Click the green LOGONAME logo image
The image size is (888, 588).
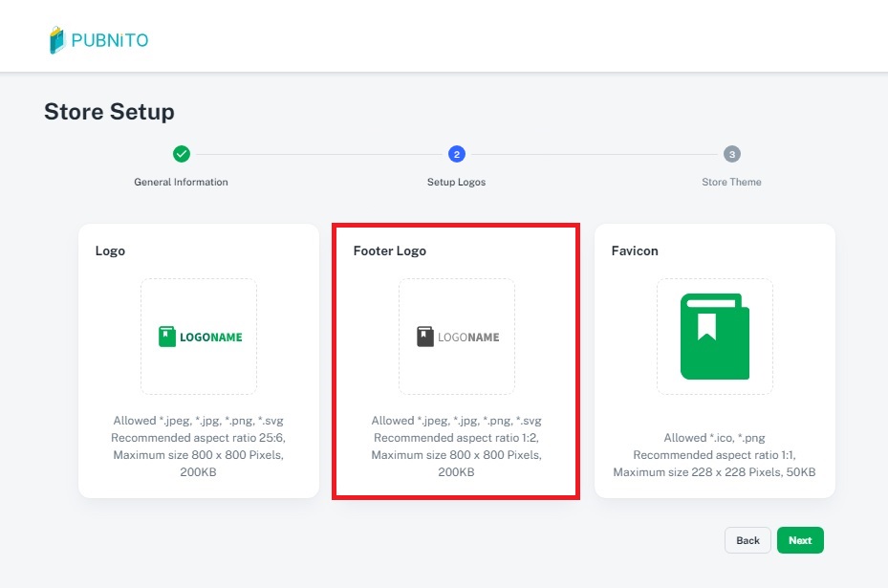point(200,337)
